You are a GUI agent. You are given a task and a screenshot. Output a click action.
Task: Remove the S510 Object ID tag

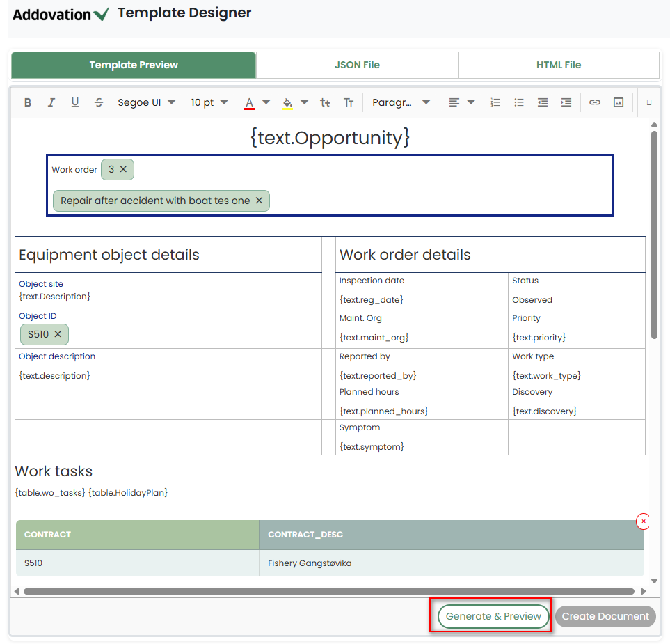pos(58,334)
